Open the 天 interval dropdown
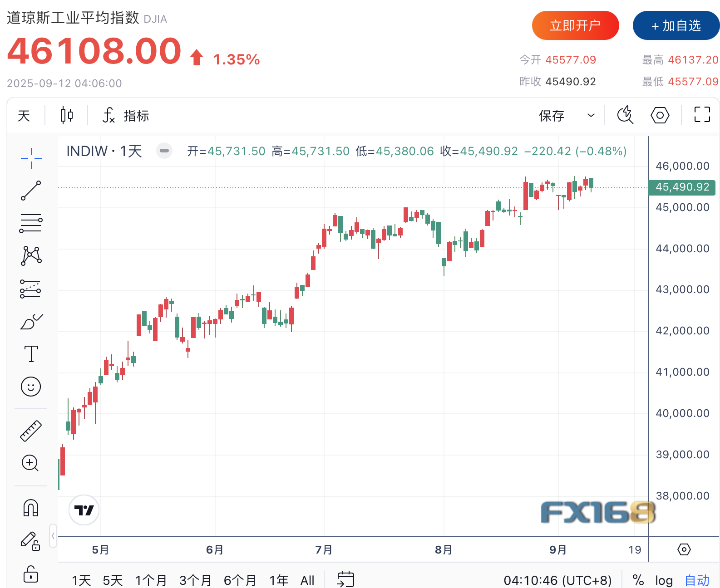Screen dimensions: 720x588 point(24,116)
